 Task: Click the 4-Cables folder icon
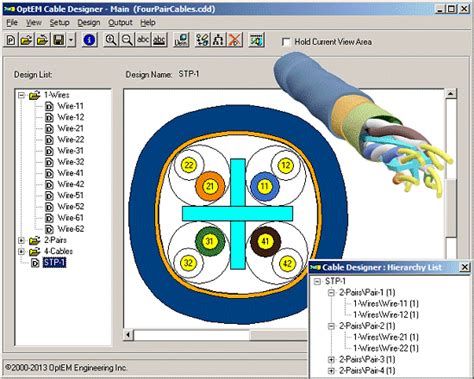click(x=34, y=251)
